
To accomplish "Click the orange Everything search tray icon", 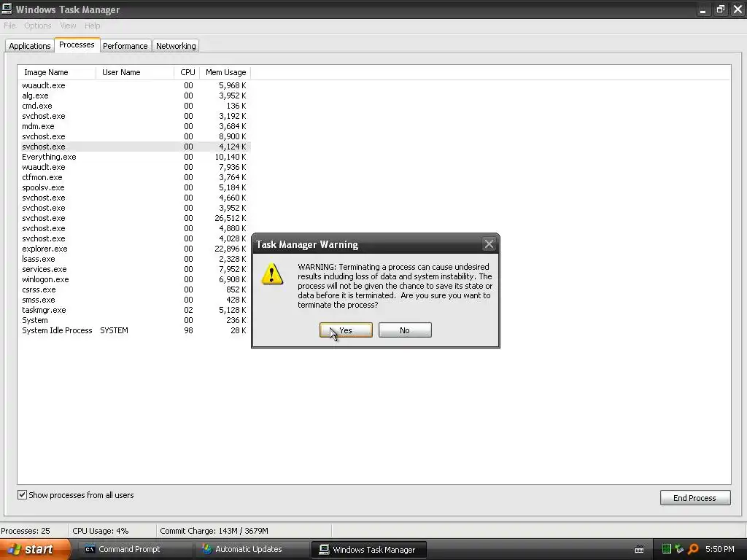I will pos(693,549).
